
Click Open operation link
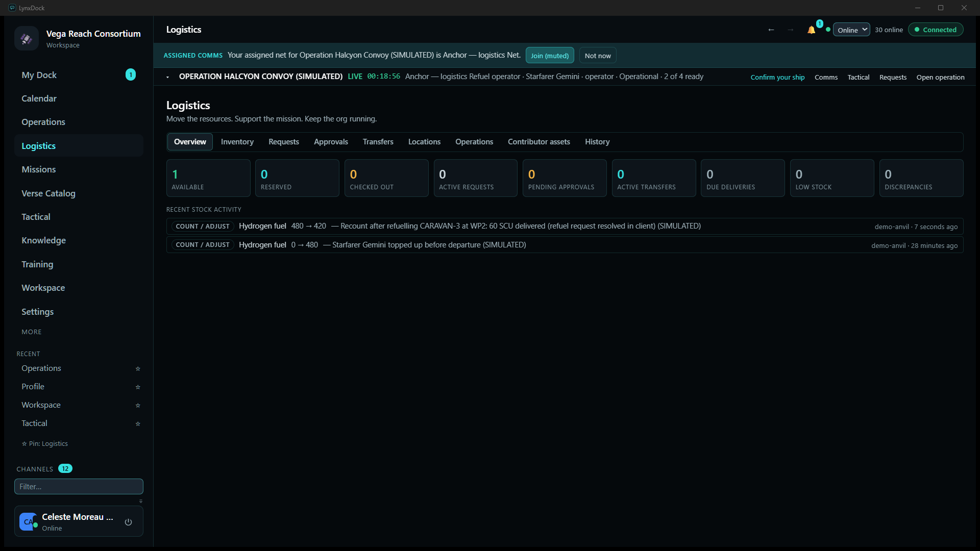pyautogui.click(x=940, y=77)
